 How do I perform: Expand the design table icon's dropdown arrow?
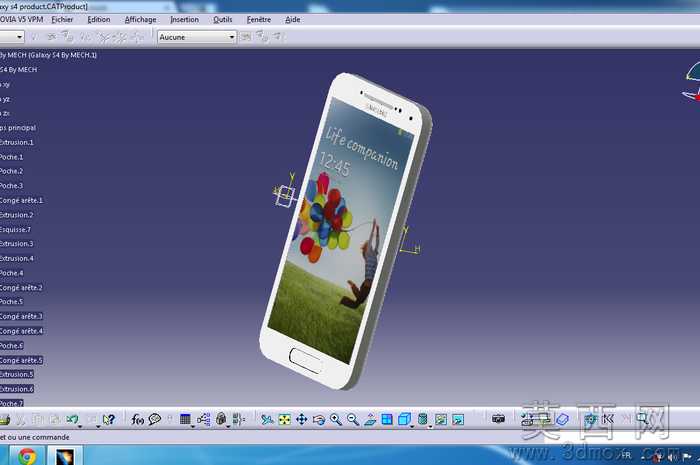tap(193, 427)
